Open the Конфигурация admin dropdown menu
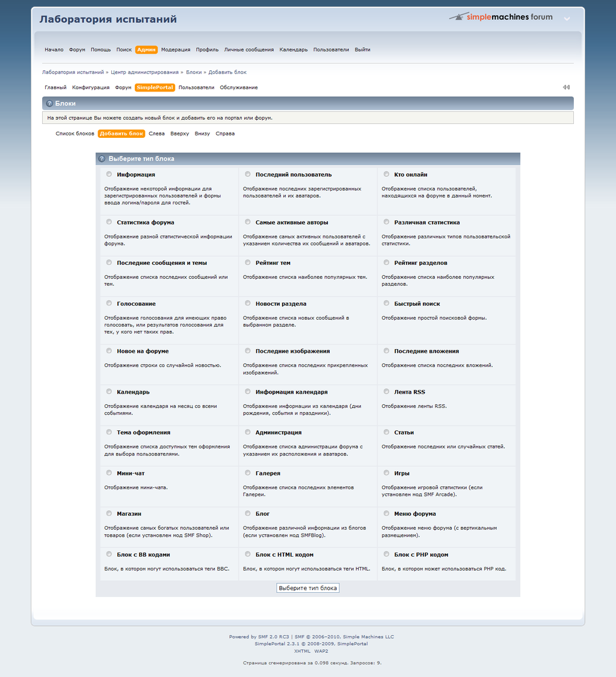Viewport: 616px width, 677px height. 91,87
